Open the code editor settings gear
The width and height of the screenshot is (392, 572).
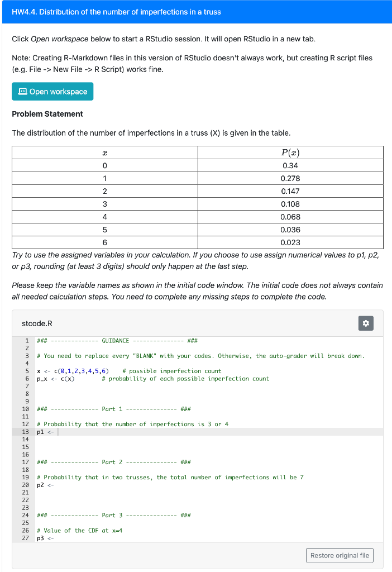(366, 323)
